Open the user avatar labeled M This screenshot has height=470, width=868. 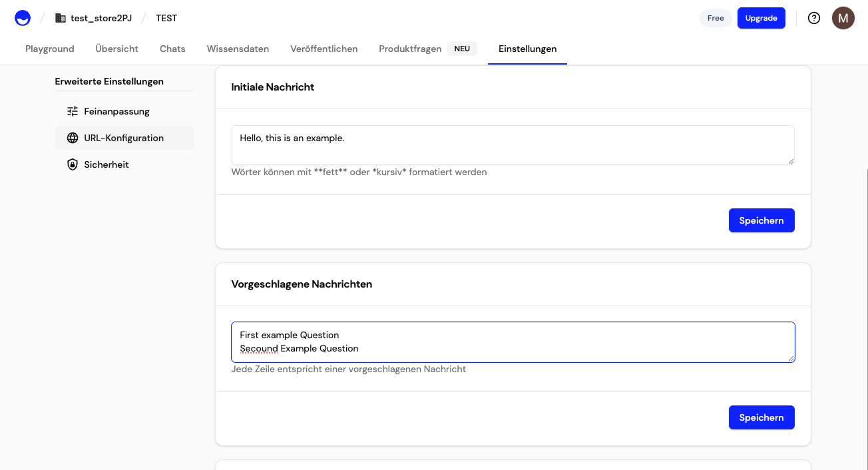[843, 17]
